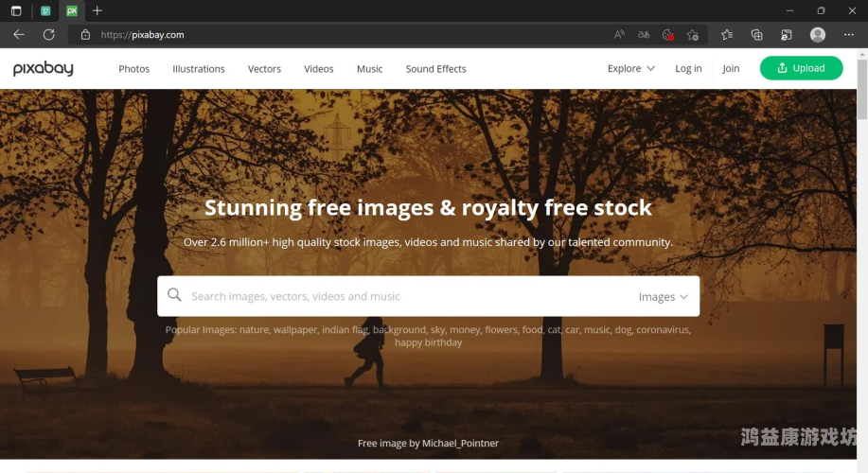The height and width of the screenshot is (473, 868).
Task: Open the Favorites list icon
Action: click(727, 35)
